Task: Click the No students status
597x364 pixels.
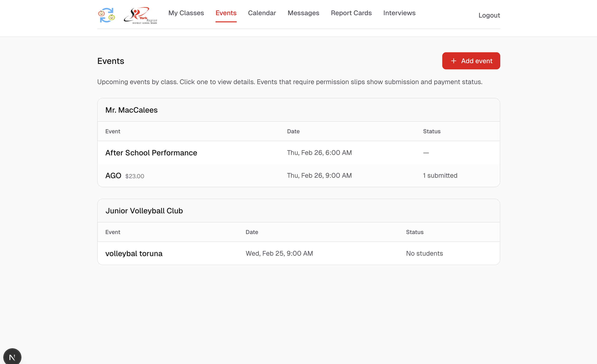Action: click(424, 254)
